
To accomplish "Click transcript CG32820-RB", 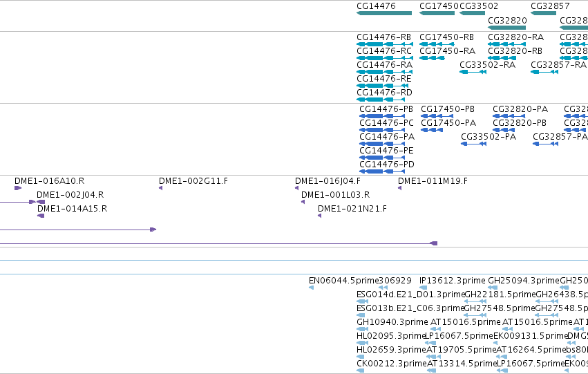I will point(515,51).
